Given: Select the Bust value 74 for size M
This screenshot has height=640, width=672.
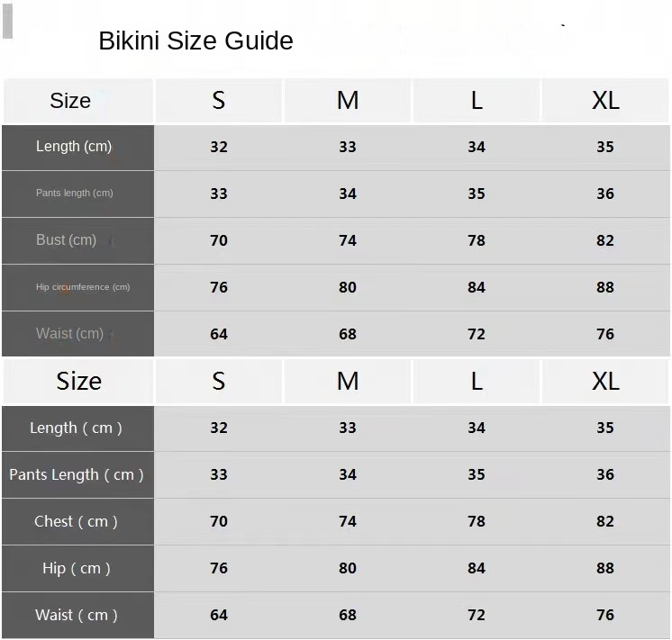Looking at the screenshot, I should (348, 240).
